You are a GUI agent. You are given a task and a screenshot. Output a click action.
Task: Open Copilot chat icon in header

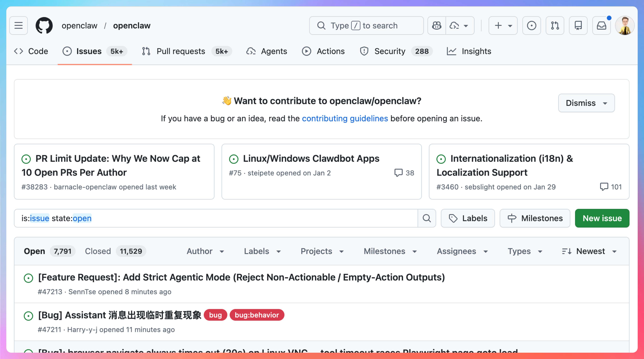pyautogui.click(x=436, y=26)
